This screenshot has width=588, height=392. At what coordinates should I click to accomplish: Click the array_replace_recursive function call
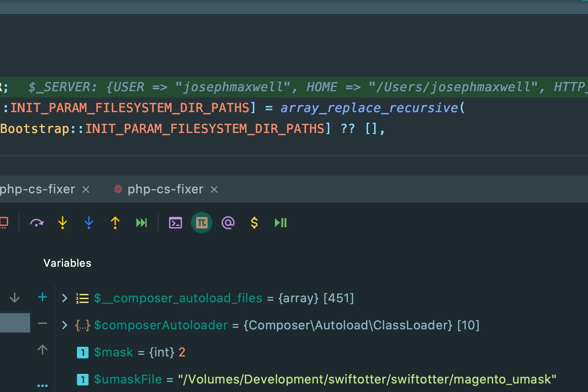point(369,108)
